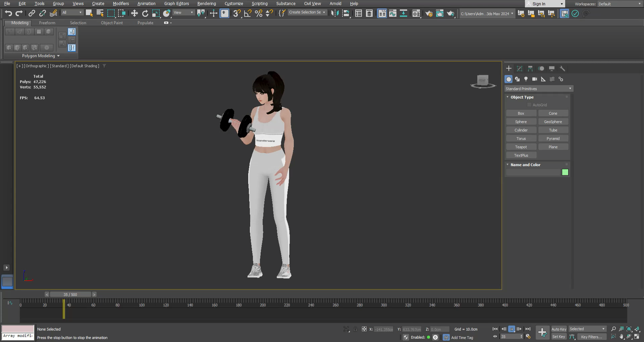The width and height of the screenshot is (644, 342).
Task: Click the Teapot primitive button
Action: click(x=521, y=147)
